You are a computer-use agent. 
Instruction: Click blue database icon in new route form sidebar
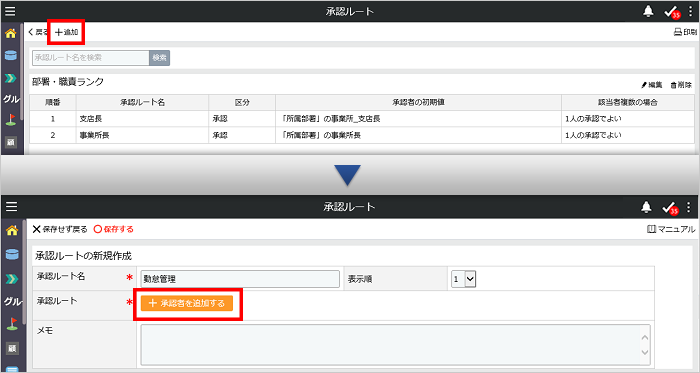coord(12,254)
